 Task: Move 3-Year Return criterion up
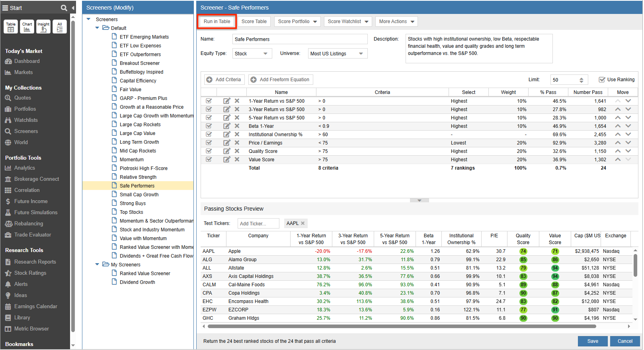pos(618,109)
